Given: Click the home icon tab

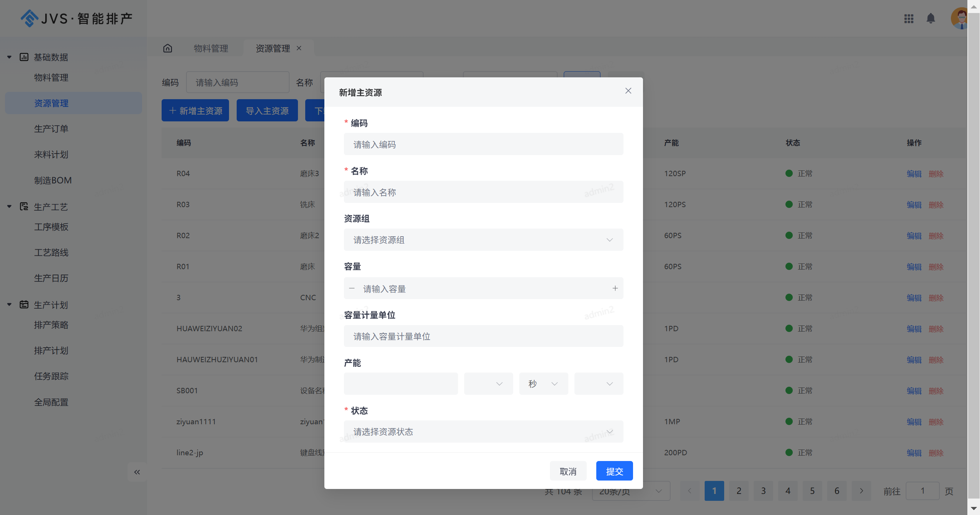Looking at the screenshot, I should (x=168, y=48).
